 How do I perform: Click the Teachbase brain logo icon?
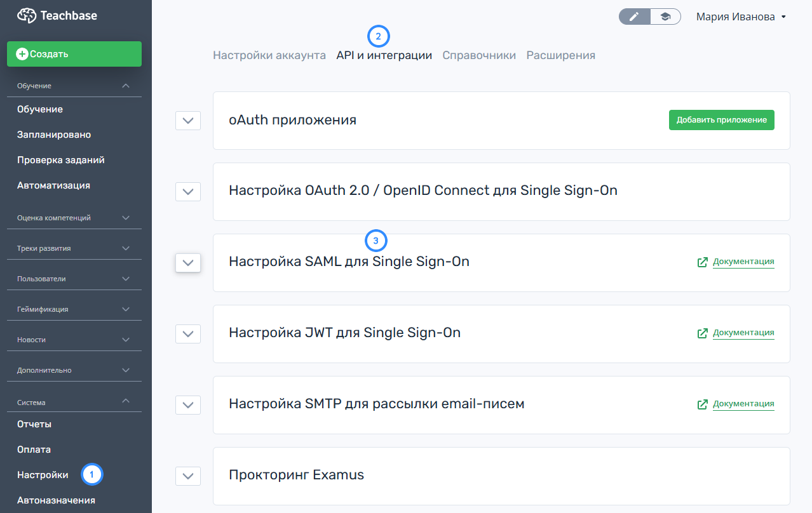click(27, 16)
